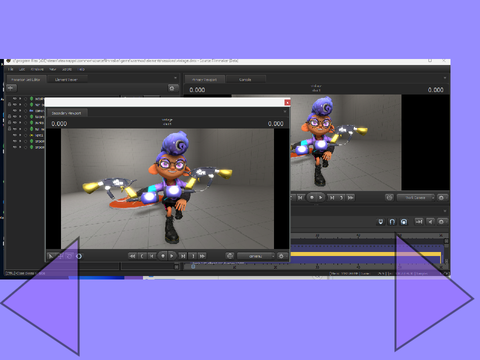Open secondary viewport gear settings
The image size is (480, 360).
point(281,256)
